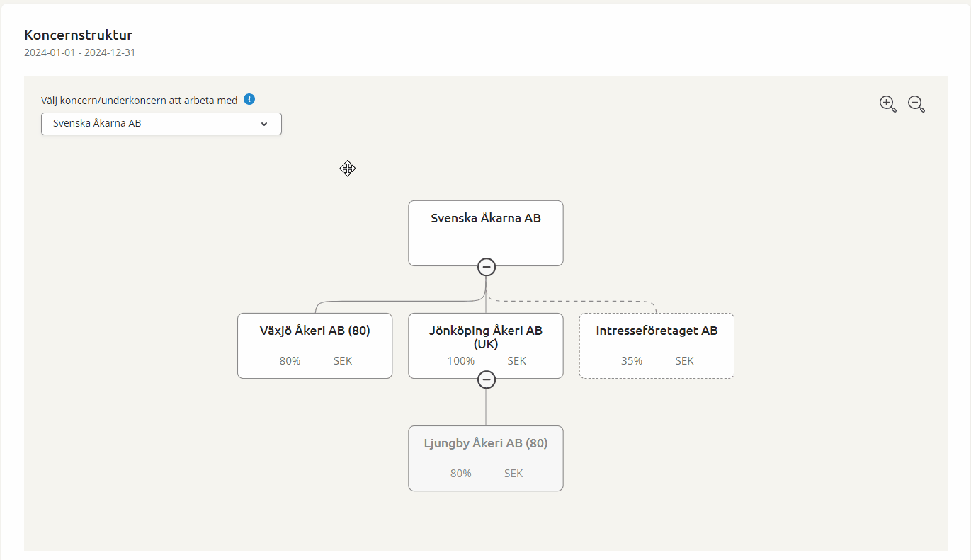Viewport: 971px width, 560px height.
Task: Click the "Välj koncern/underkoncern att arbeta med" label
Action: 140,101
